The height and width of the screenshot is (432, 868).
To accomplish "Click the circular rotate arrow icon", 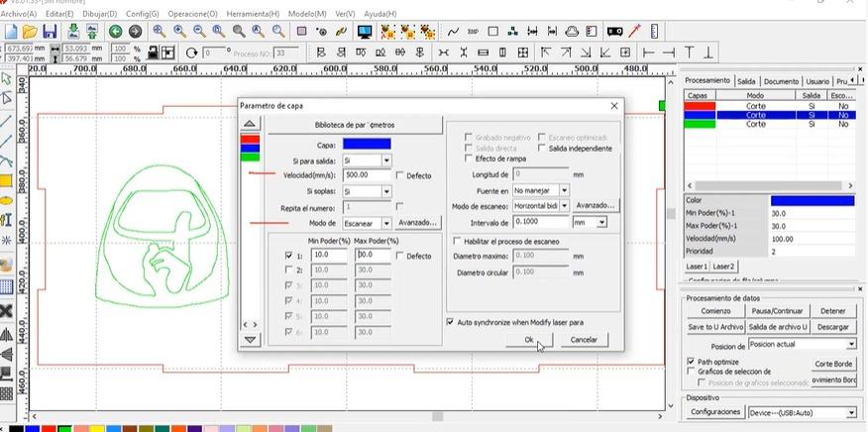I will pyautogui.click(x=191, y=54).
